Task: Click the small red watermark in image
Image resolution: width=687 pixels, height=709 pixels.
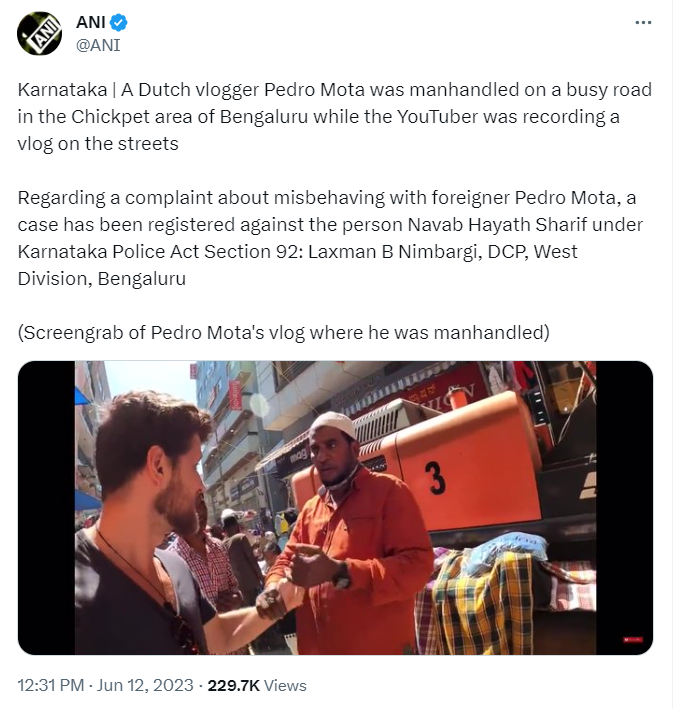Action: tap(633, 639)
